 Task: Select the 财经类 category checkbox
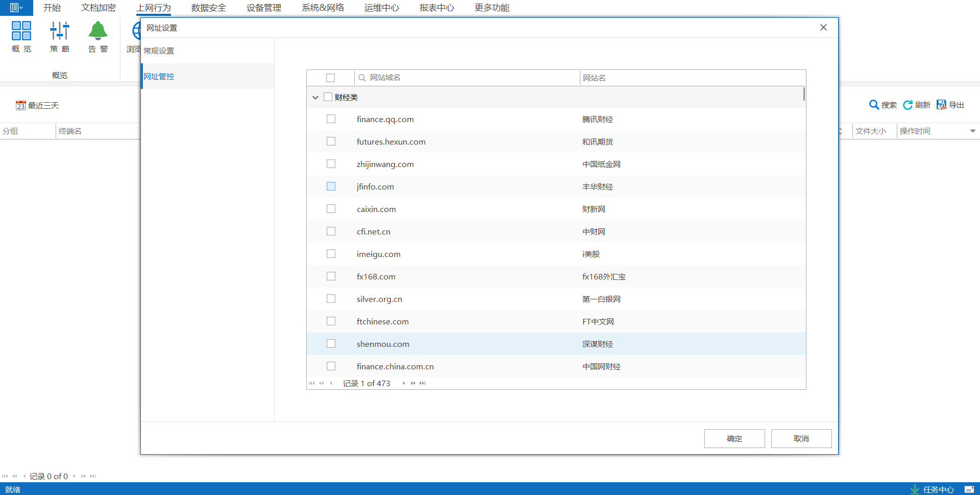coord(328,97)
